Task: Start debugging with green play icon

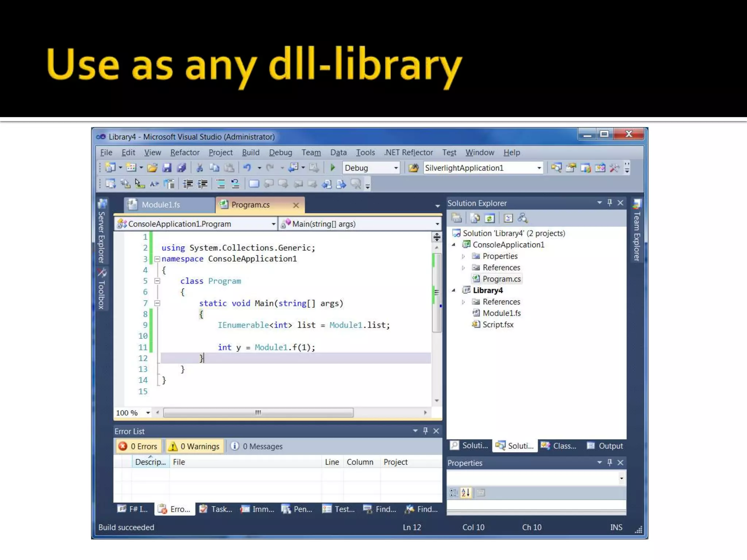Action: [x=333, y=168]
